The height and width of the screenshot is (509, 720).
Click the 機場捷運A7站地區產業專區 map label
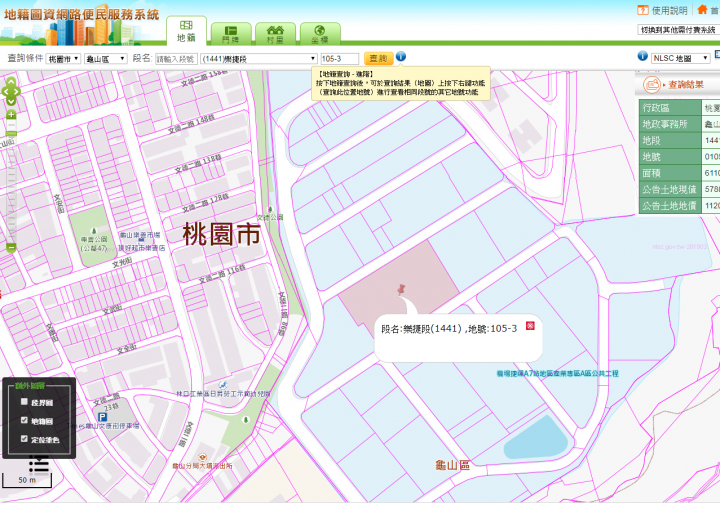tap(557, 373)
